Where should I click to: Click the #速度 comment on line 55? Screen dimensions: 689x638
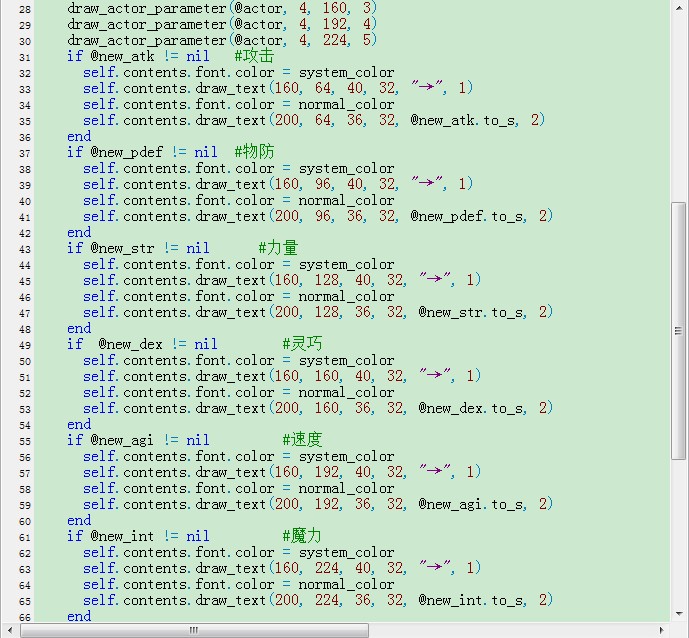(x=302, y=440)
